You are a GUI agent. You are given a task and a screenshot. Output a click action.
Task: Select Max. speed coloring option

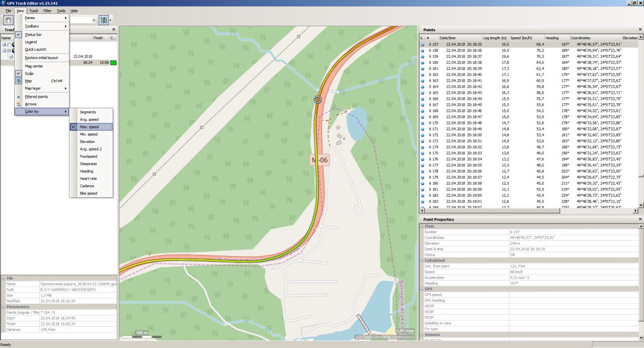pyautogui.click(x=91, y=127)
